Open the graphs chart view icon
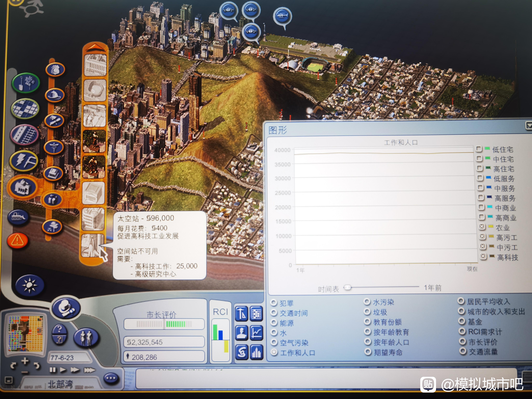 [256, 333]
